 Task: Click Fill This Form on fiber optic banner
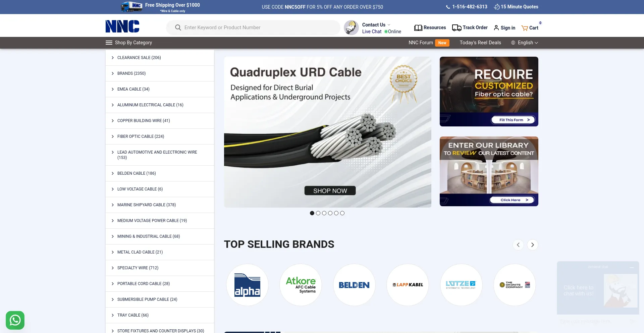[x=513, y=119]
